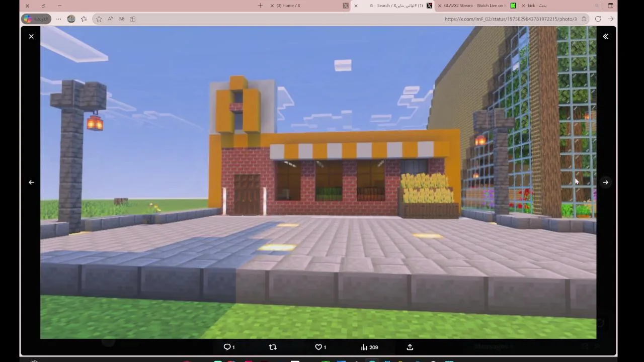Refresh the page with the reload icon
The width and height of the screenshot is (644, 362).
[598, 19]
